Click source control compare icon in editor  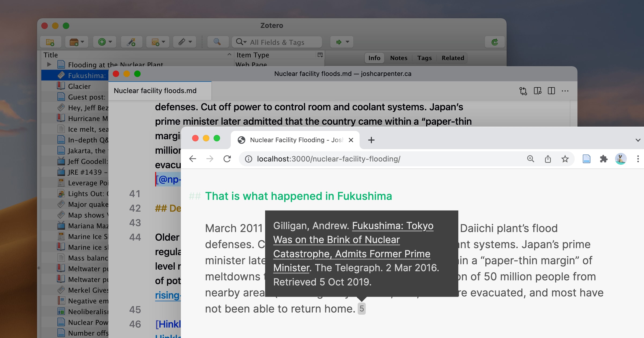[x=523, y=91]
